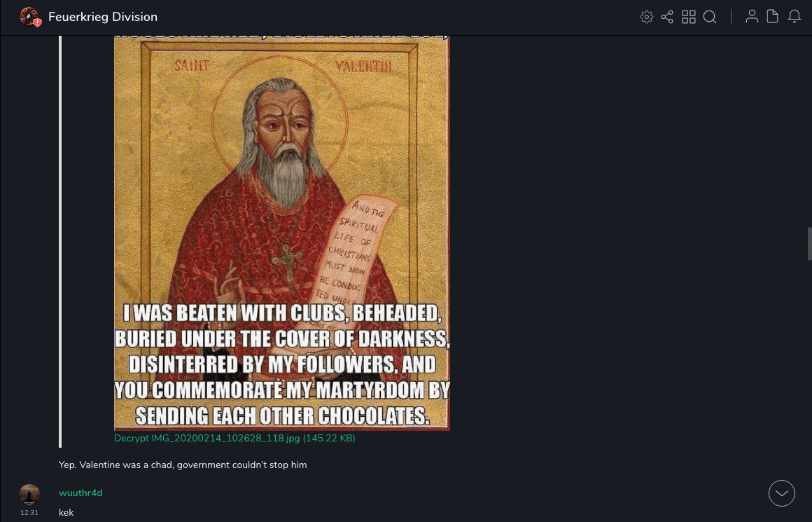Click the Feuerkrieg Division room avatar
The image size is (812, 522).
29,17
